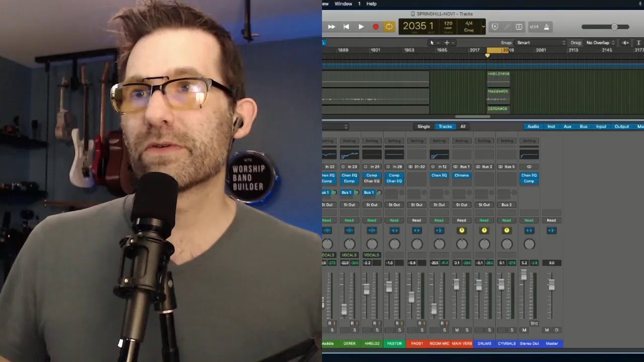644x362 pixels.
Task: Click the Dim button on Master strip
Action: [x=556, y=330]
